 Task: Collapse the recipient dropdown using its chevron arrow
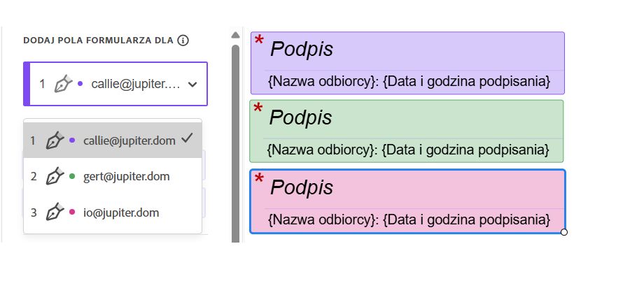point(193,85)
